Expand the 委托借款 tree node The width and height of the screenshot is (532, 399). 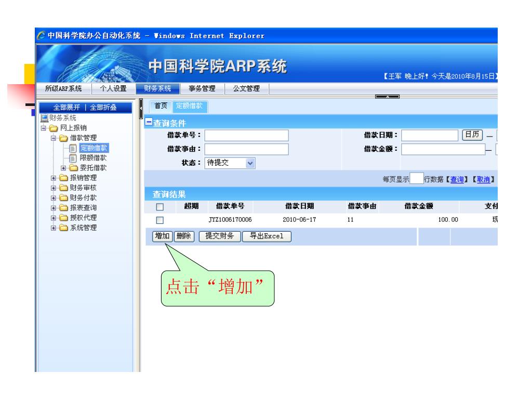point(63,168)
